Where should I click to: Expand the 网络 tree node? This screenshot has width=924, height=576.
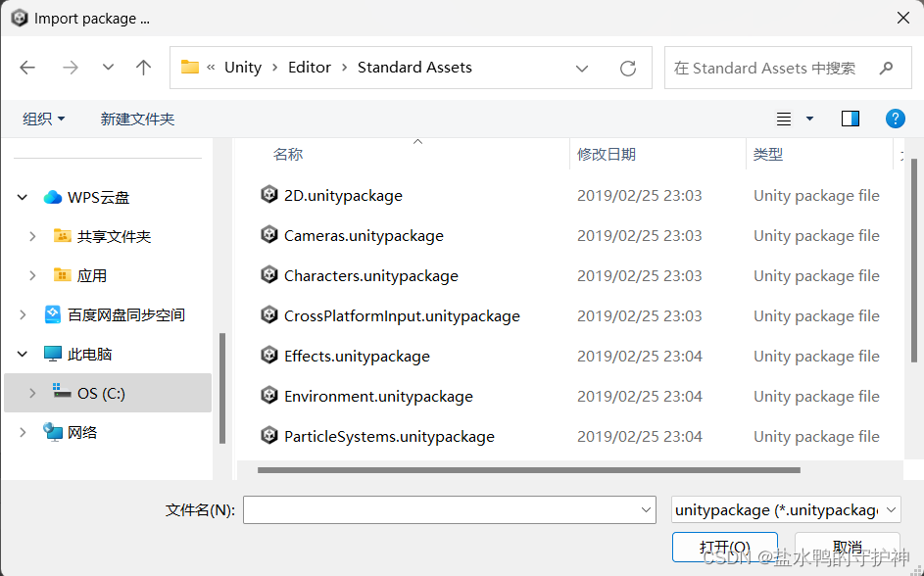(x=23, y=432)
